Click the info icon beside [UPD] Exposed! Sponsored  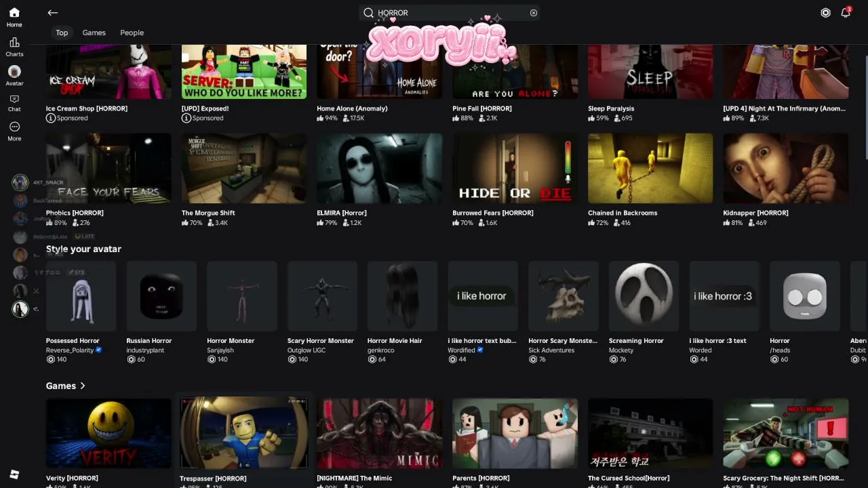click(x=186, y=118)
